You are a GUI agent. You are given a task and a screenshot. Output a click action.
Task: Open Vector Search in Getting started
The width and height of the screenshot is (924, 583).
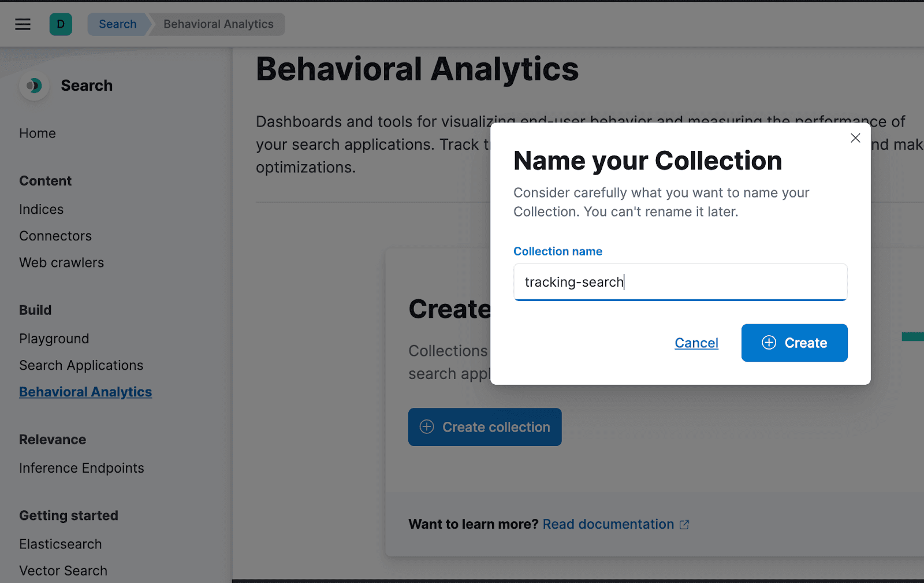click(x=63, y=570)
